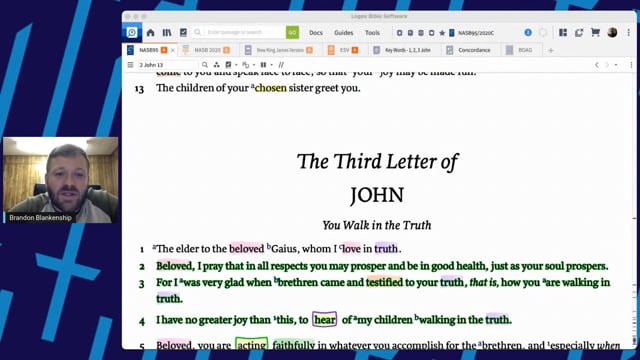Image resolution: width=640 pixels, height=360 pixels.
Task: Click the parallel resources slashes icon
Action: 281,65
